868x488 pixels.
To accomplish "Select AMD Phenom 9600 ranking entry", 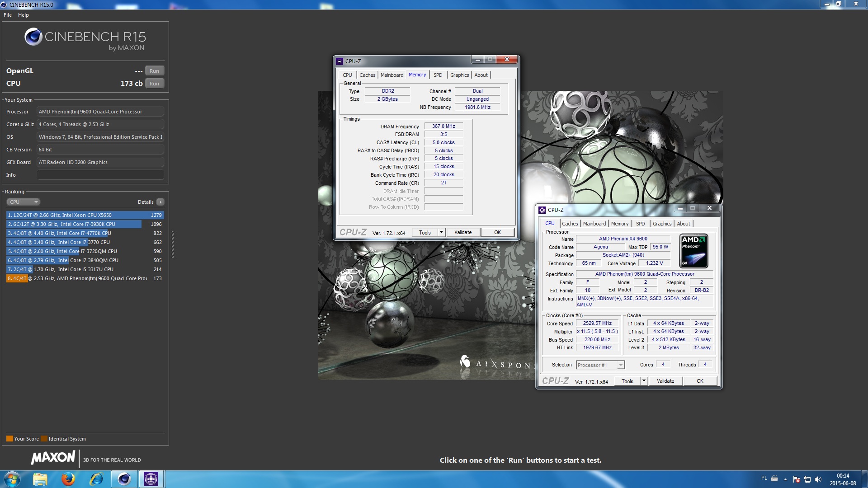I will tap(85, 278).
